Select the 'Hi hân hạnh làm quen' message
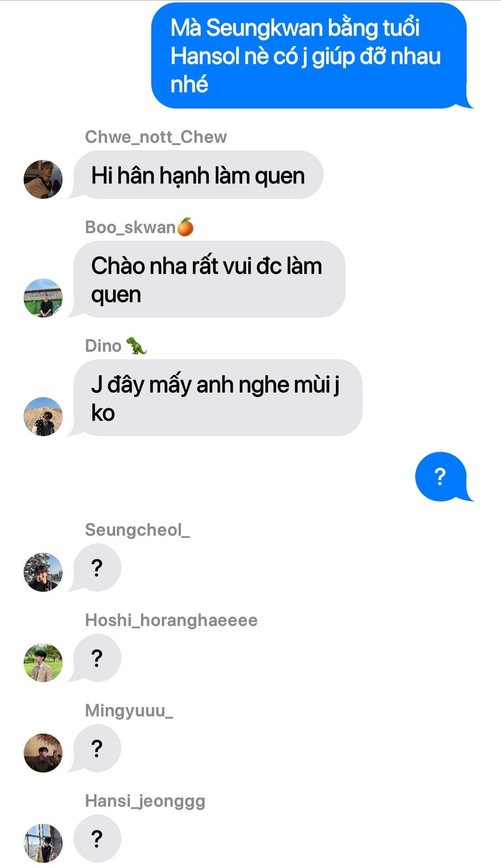The height and width of the screenshot is (868, 501). (198, 175)
